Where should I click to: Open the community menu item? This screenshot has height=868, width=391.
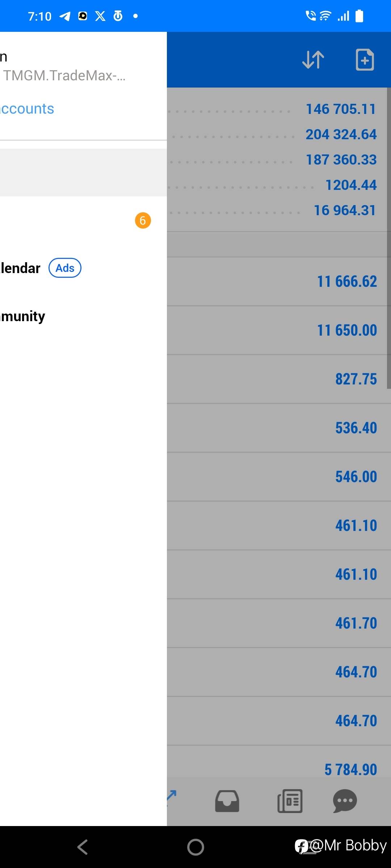(22, 316)
